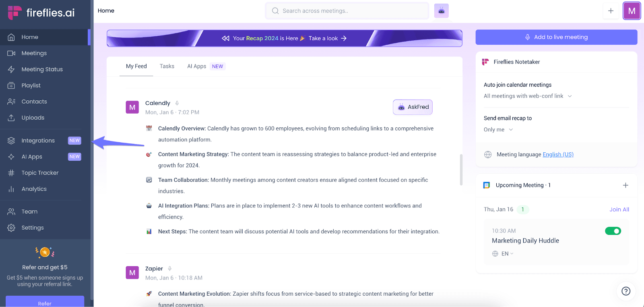Click the English (US) language link
Screen dimensions: 644x307
click(558, 154)
